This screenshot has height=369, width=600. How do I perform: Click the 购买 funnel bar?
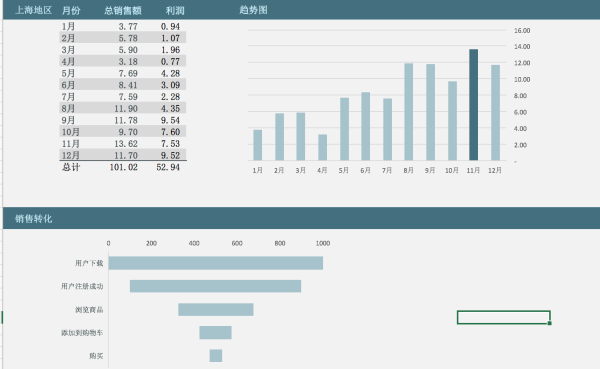tap(216, 356)
